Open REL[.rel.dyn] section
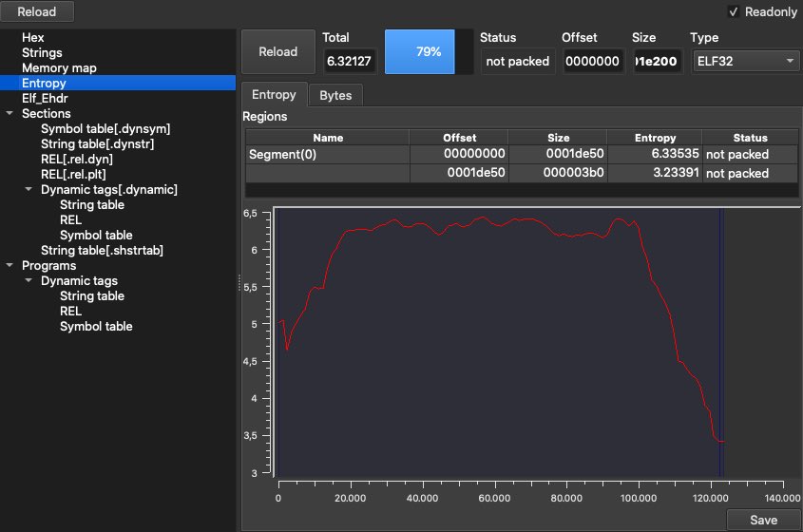803x532 pixels. point(77,160)
